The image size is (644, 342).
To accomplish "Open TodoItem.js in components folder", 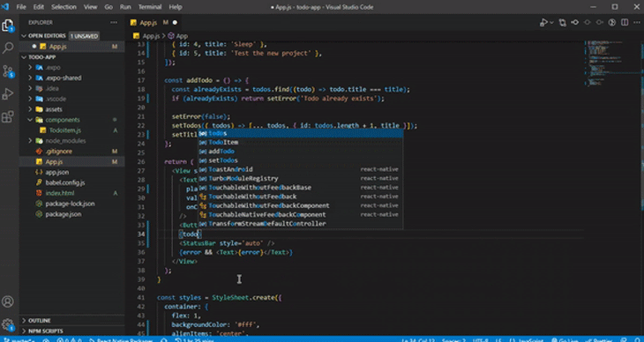I will click(x=71, y=130).
